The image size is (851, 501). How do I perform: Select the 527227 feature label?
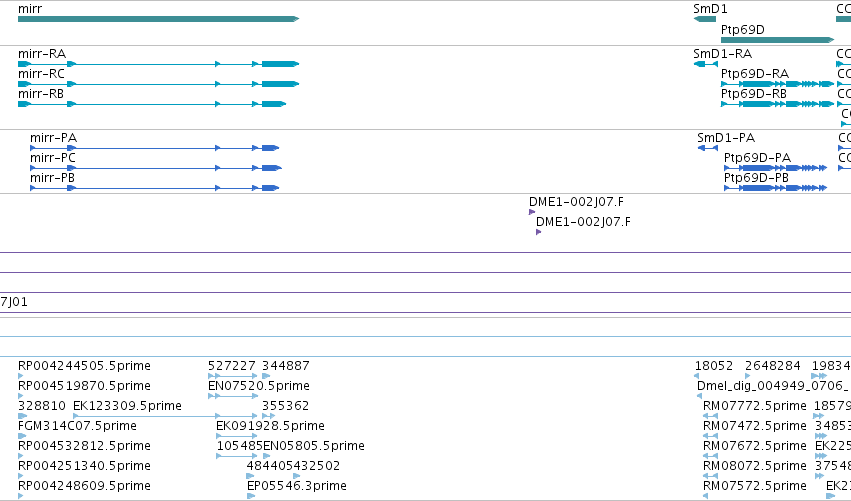(x=232, y=366)
